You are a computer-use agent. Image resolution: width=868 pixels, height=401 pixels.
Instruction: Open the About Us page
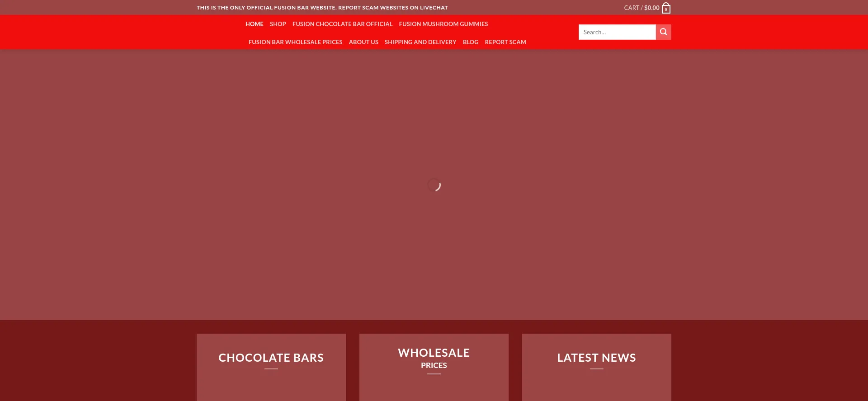(x=363, y=42)
